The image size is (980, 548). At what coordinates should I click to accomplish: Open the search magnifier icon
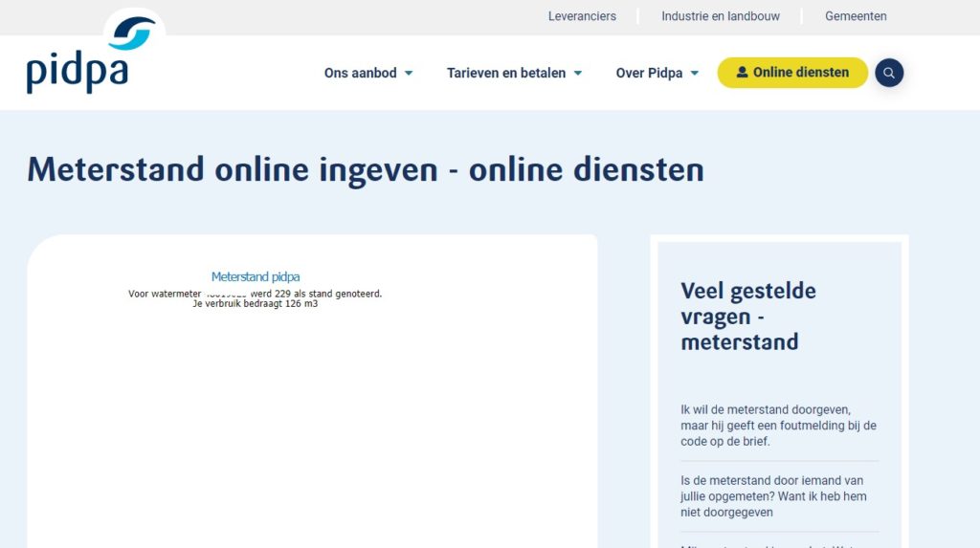coord(889,73)
